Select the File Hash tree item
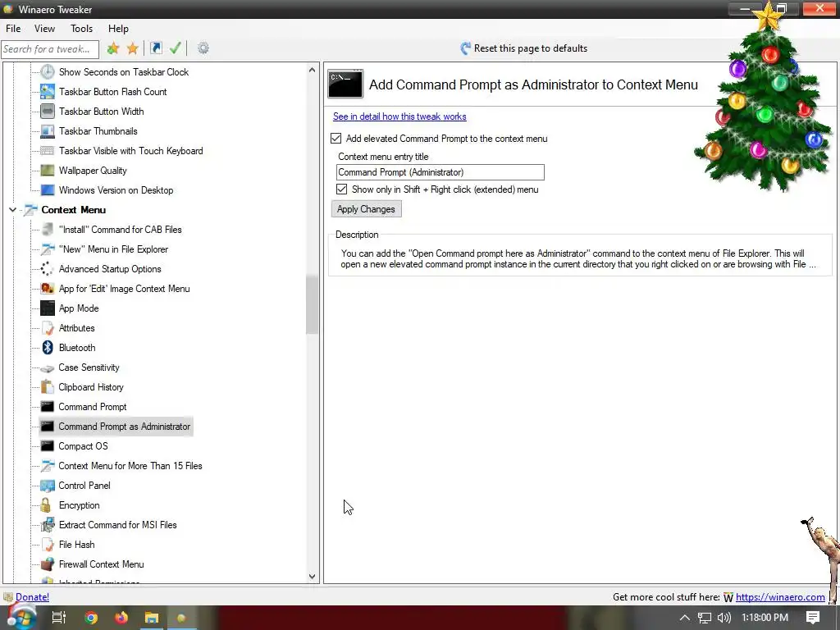Image resolution: width=840 pixels, height=630 pixels. coord(76,545)
